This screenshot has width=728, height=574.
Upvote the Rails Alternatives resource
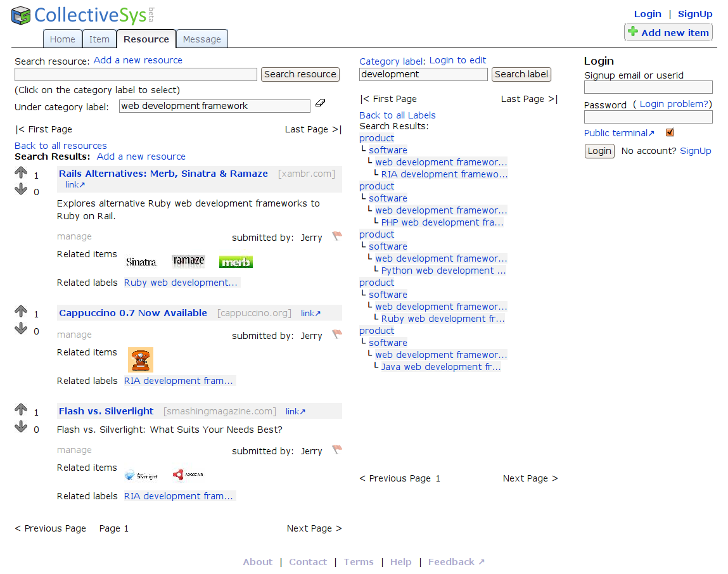click(x=21, y=172)
